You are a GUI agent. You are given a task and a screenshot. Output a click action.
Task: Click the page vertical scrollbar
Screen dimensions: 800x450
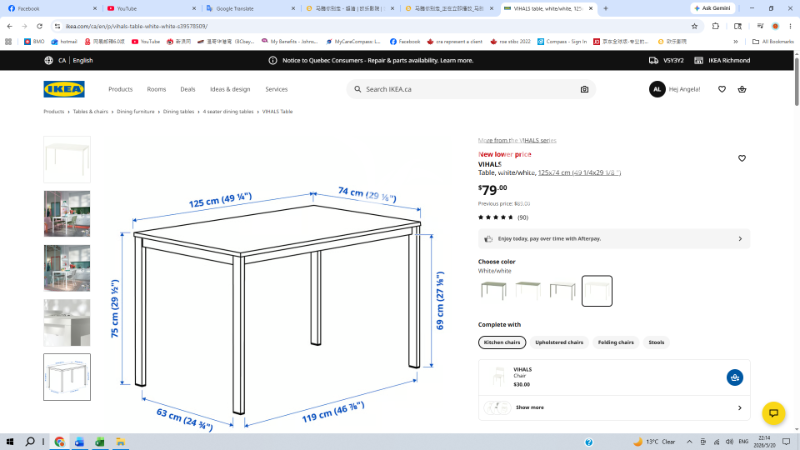[x=796, y=81]
